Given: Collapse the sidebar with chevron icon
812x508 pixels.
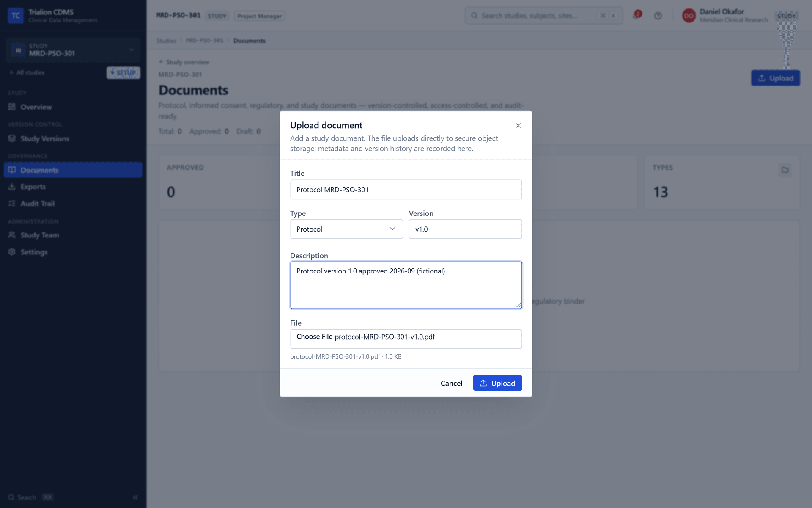Looking at the screenshot, I should [x=135, y=497].
